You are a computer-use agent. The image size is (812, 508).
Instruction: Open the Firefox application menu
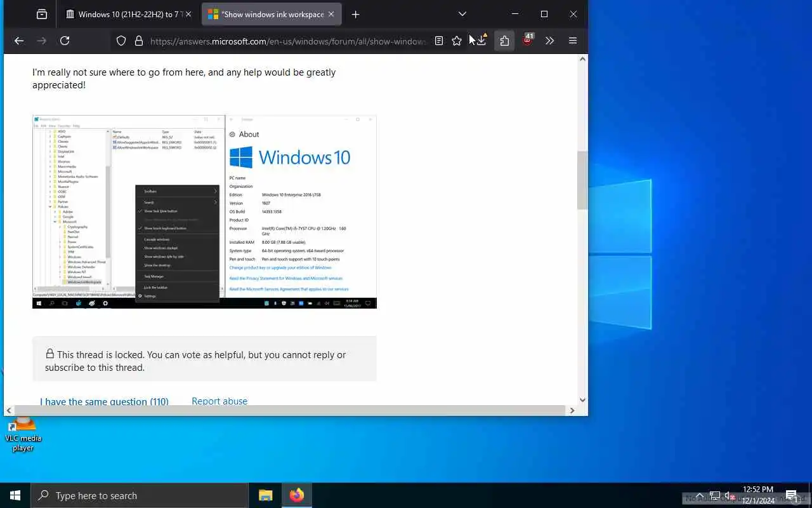[x=573, y=41]
